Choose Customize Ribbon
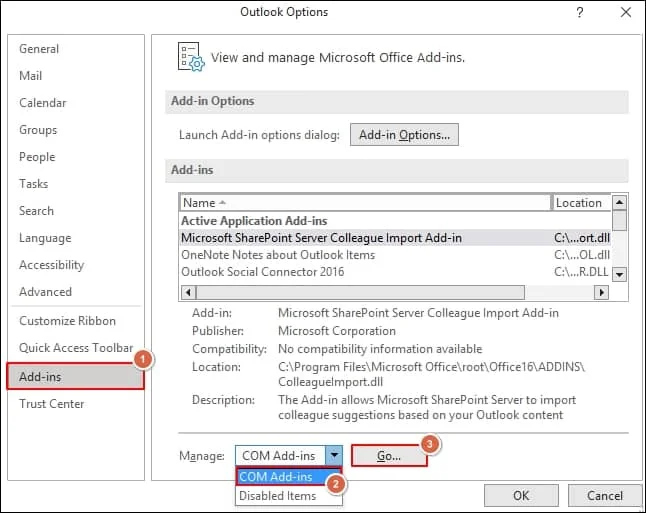Viewport: 646px width, 513px height. coord(67,321)
